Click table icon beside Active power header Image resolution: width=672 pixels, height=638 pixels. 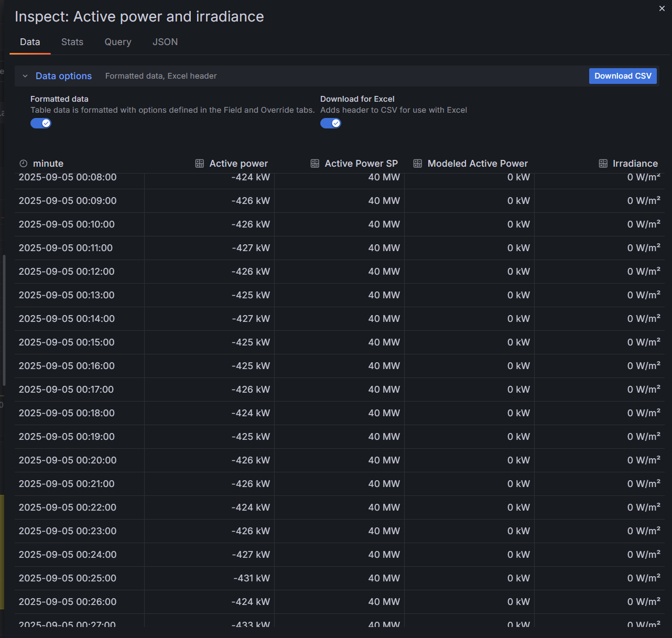[200, 164]
